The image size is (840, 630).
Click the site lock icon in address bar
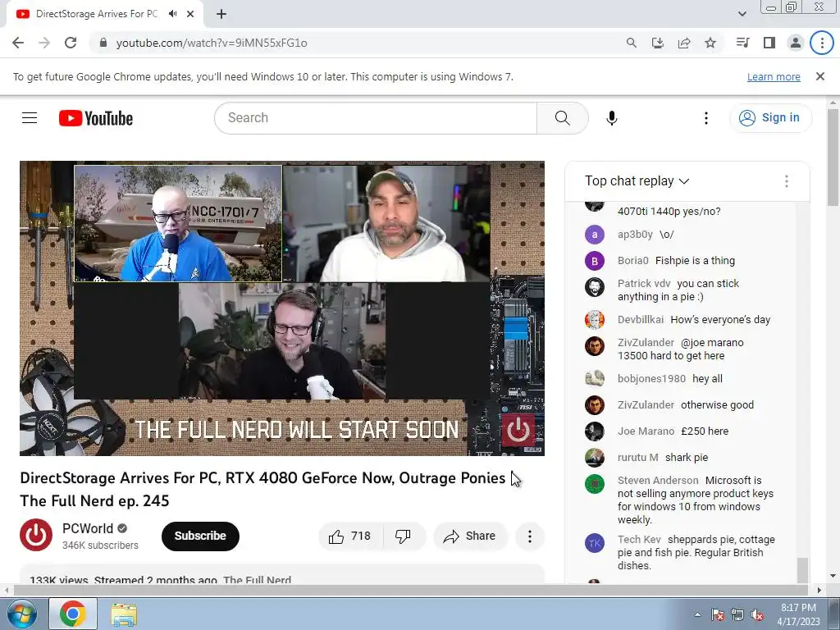click(x=103, y=43)
